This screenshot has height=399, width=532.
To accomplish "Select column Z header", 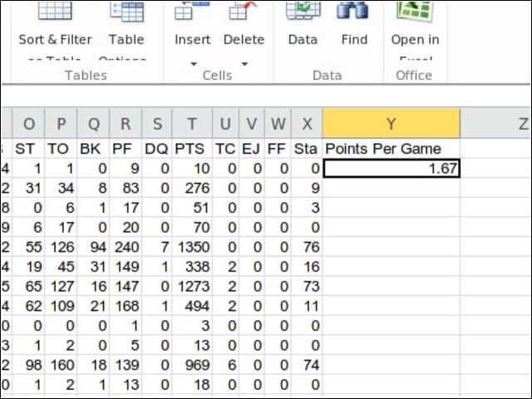I will point(495,124).
